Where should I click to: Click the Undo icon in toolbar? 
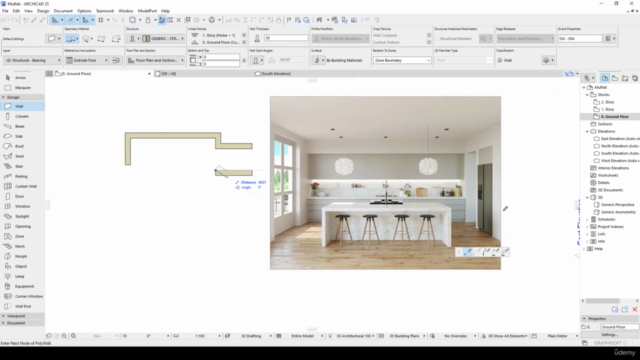(x=6, y=20)
